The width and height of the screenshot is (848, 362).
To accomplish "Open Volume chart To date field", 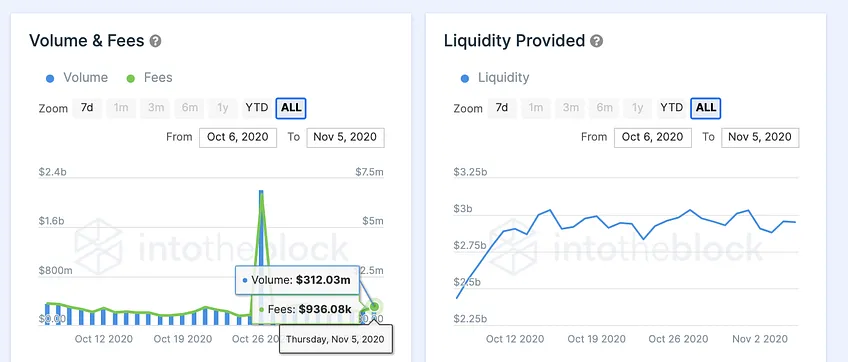I will [x=346, y=137].
